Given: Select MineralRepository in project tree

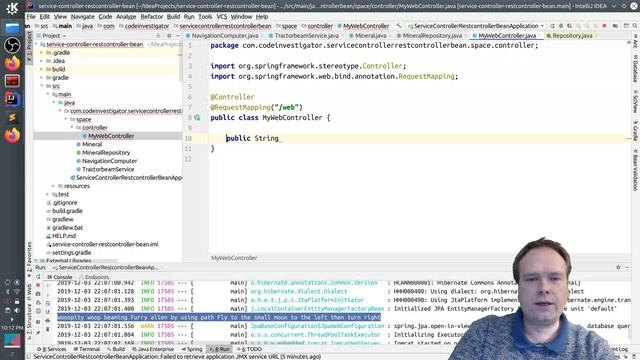Looking at the screenshot, I should pyautogui.click(x=106, y=153).
